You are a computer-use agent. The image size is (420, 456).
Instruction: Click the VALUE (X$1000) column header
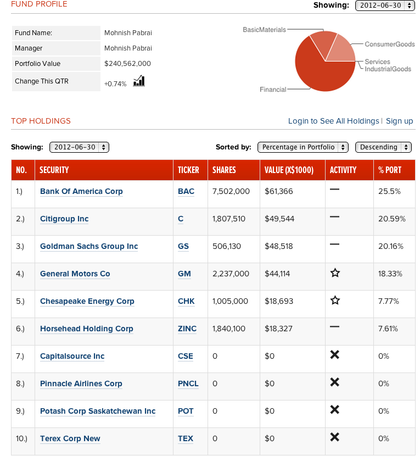pyautogui.click(x=292, y=170)
